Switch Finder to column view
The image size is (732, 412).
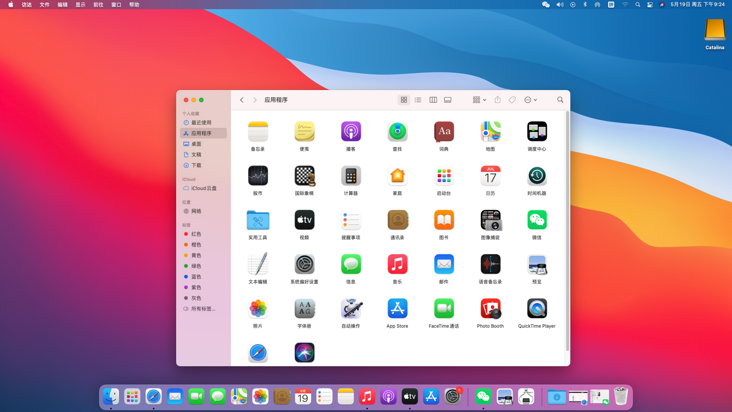tap(433, 100)
